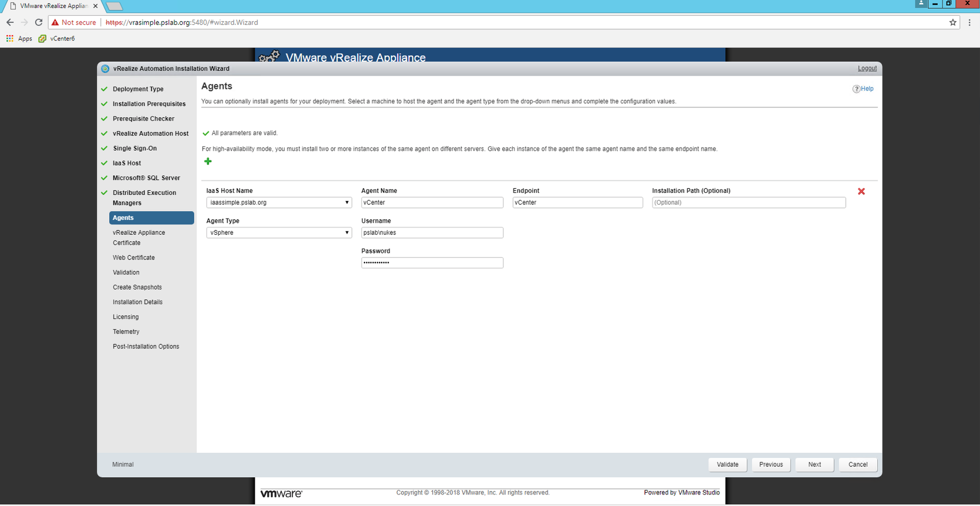The image size is (980, 506).
Task: Go back with the browser back arrow
Action: [x=10, y=23]
